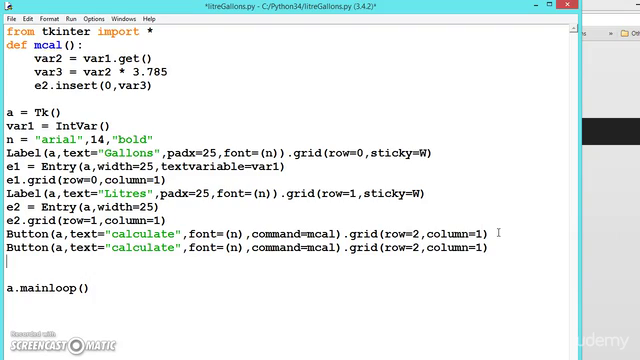Click the 'def mcal():' line

[44, 45]
